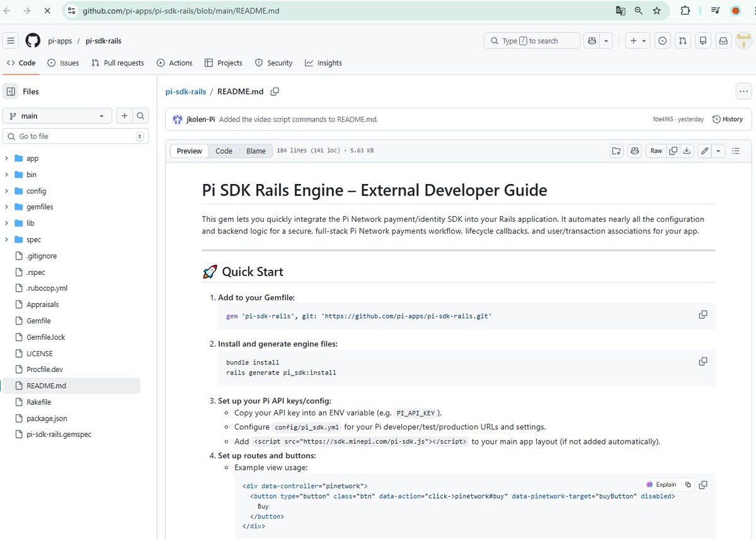The height and width of the screenshot is (539, 756).
Task: Open browser extensions puzzle icon
Action: click(x=685, y=11)
